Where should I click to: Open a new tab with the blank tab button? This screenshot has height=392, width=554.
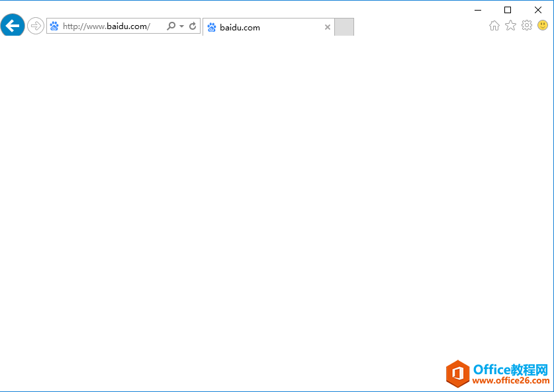click(344, 27)
